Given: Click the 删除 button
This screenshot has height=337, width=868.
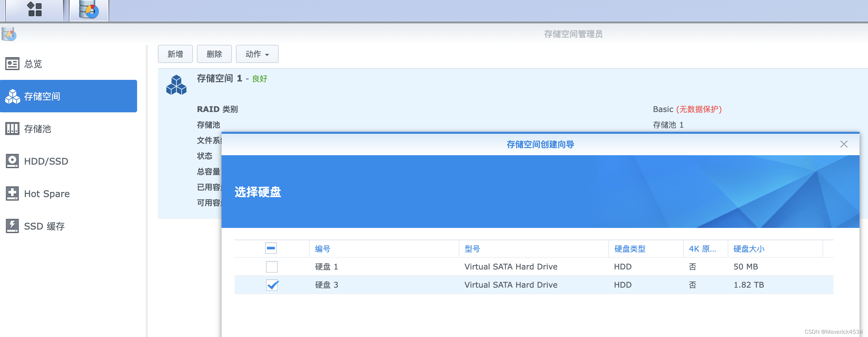Looking at the screenshot, I should click(x=214, y=54).
